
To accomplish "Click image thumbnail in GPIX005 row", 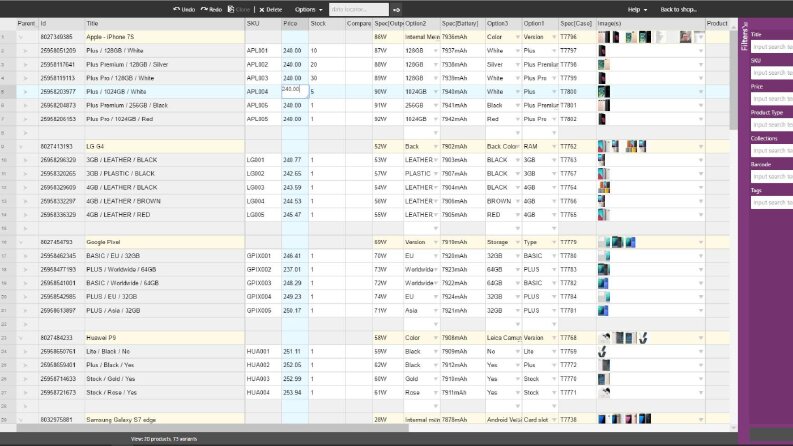I will (603, 310).
